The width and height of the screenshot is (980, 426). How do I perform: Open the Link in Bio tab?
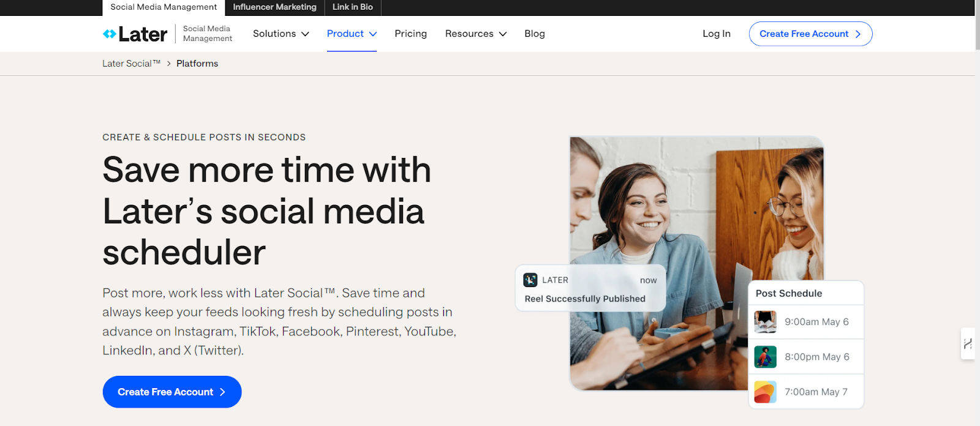(x=353, y=7)
